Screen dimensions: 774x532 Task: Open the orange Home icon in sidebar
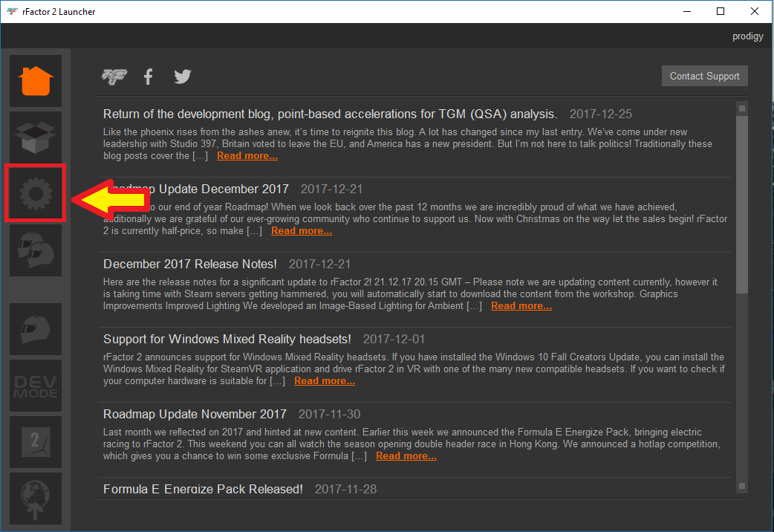[36, 81]
